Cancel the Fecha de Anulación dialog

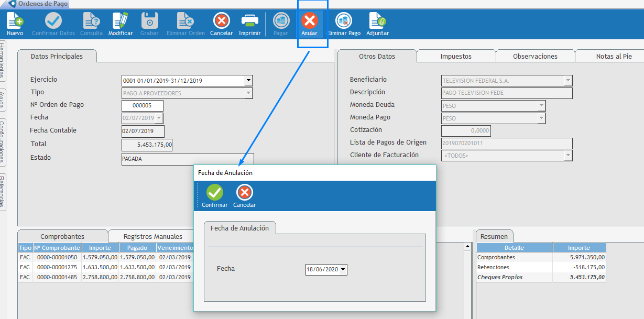pyautogui.click(x=244, y=193)
